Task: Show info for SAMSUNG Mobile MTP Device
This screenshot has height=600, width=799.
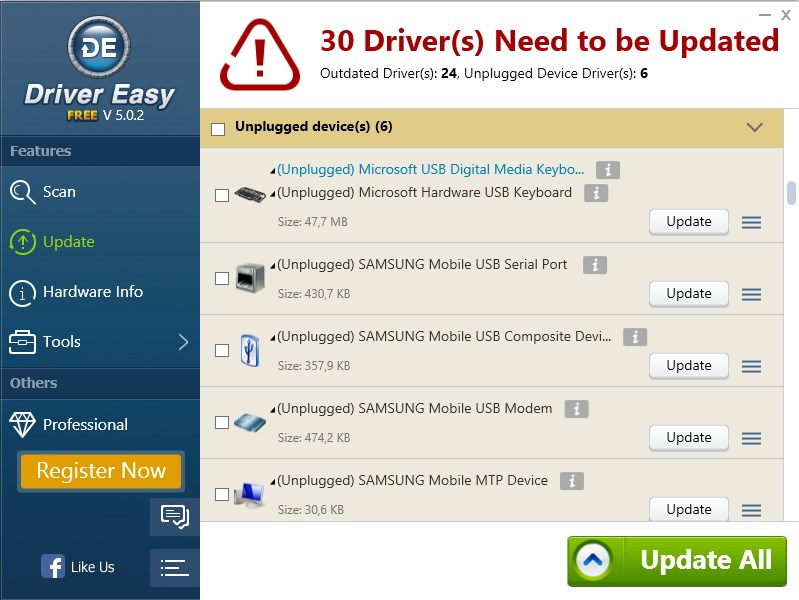Action: tap(572, 481)
